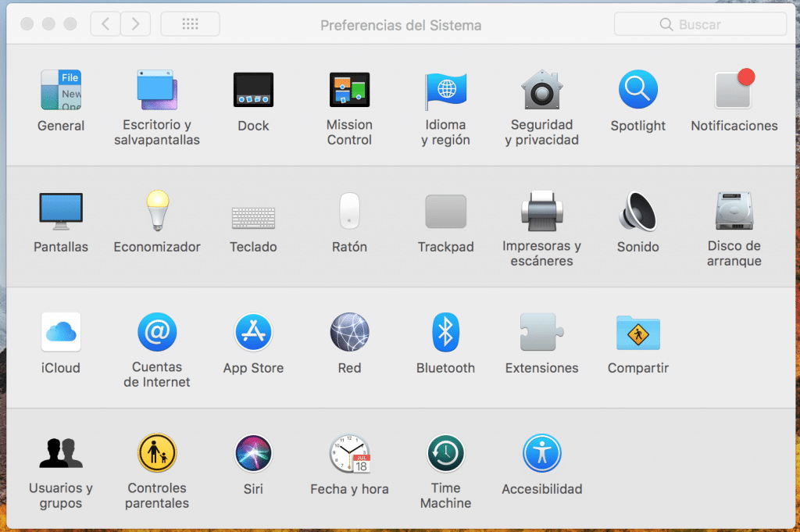
Task: Open the Trackpad preferences
Action: (445, 211)
